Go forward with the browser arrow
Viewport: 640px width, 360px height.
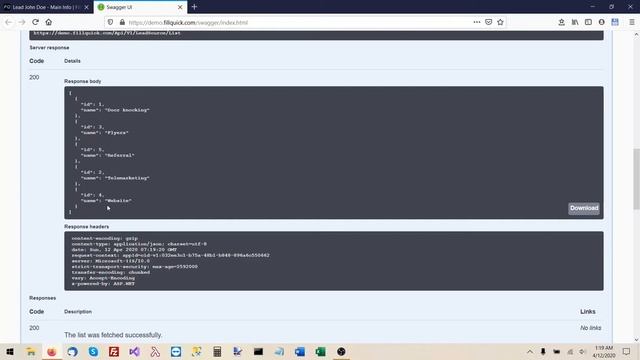[x=22, y=22]
